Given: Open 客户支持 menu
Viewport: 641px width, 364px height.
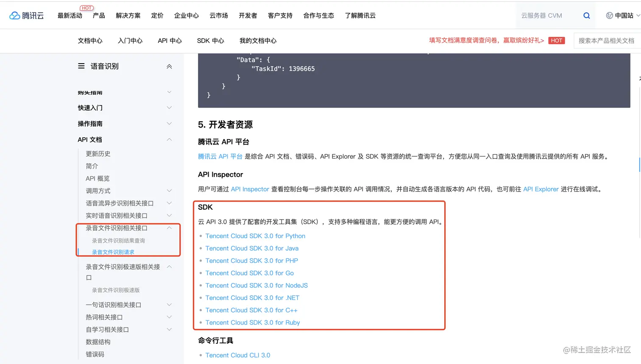Looking at the screenshot, I should coord(280,16).
